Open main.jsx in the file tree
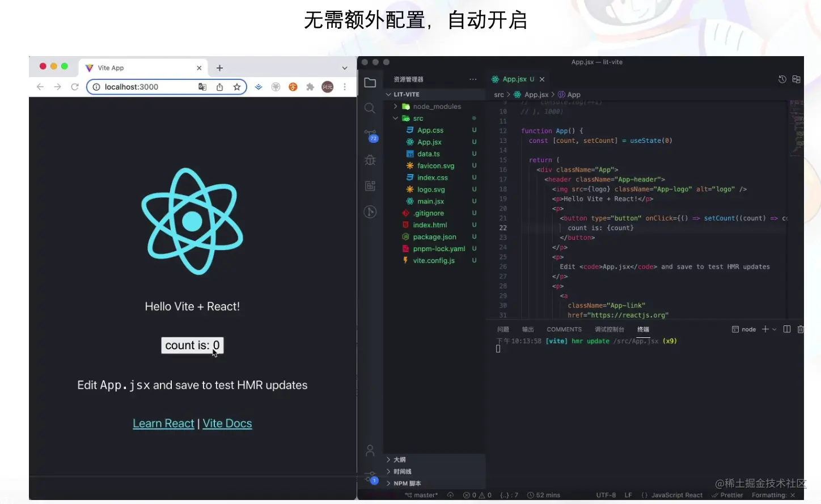 click(430, 202)
